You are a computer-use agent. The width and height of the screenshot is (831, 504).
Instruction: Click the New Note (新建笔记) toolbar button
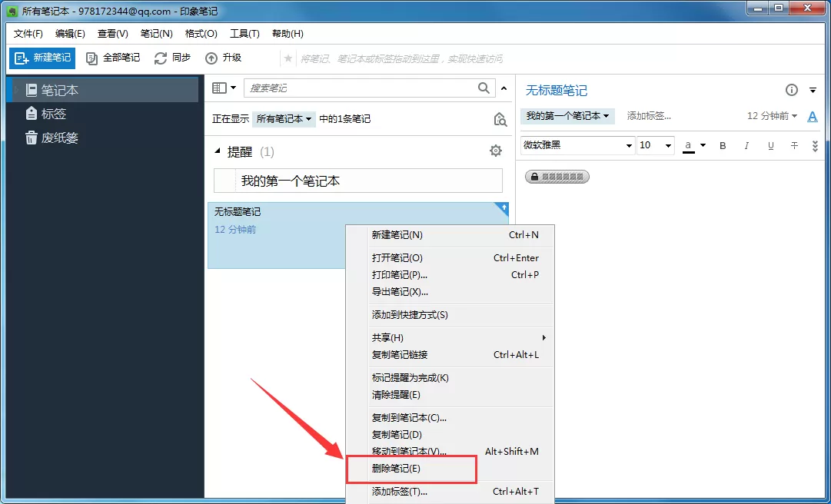[x=42, y=58]
